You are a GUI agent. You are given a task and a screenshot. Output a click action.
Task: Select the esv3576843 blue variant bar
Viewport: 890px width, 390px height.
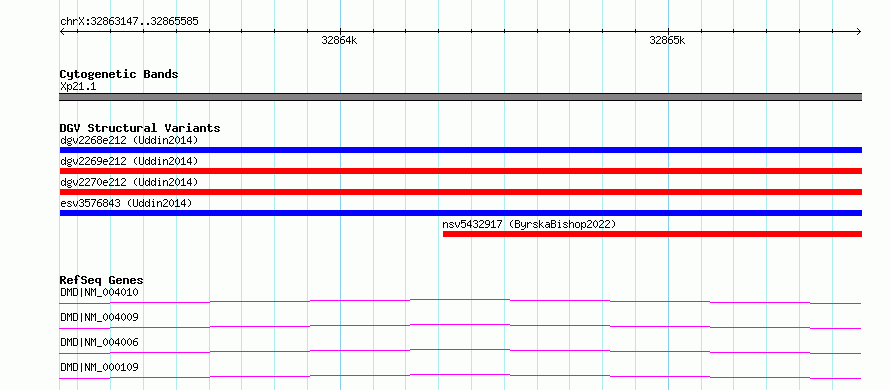461,213
